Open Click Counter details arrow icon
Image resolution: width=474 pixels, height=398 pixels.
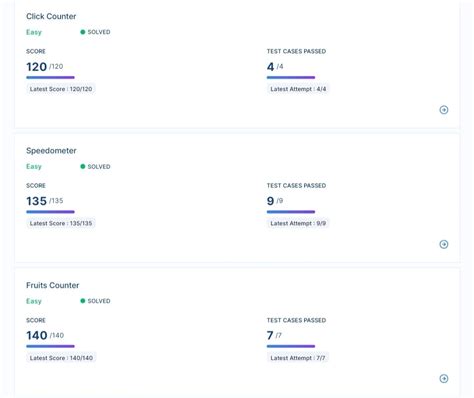[444, 110]
